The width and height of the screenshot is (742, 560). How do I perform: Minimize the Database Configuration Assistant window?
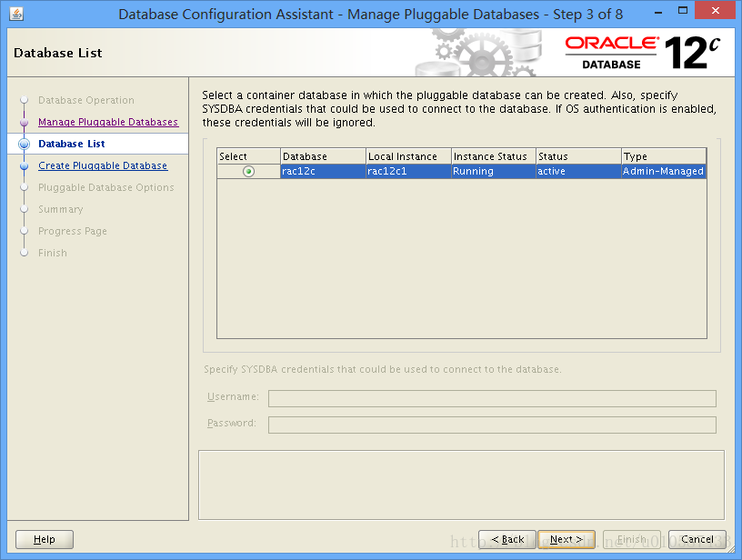pyautogui.click(x=657, y=12)
